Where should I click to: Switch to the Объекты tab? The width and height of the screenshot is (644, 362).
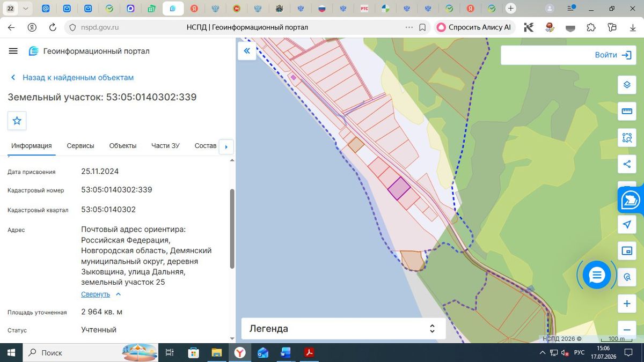click(123, 146)
